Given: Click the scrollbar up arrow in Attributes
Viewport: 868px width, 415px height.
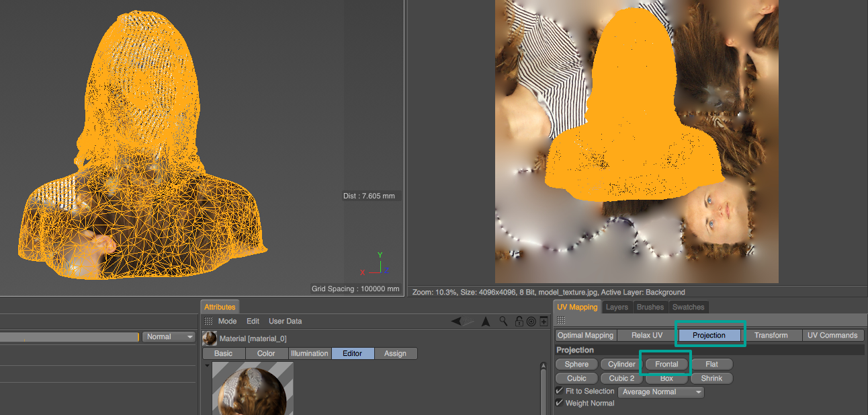Looking at the screenshot, I should tap(544, 366).
